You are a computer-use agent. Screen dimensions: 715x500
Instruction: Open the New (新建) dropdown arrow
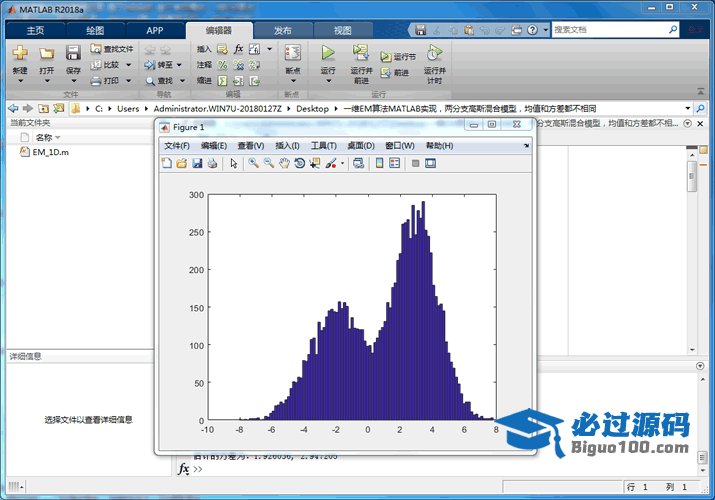pos(20,81)
